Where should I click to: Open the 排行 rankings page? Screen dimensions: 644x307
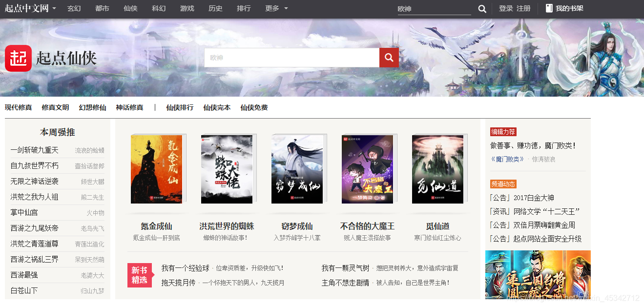(x=244, y=8)
